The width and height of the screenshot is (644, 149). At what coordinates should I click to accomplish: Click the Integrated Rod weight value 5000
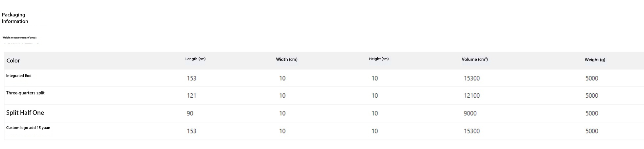tap(592, 78)
